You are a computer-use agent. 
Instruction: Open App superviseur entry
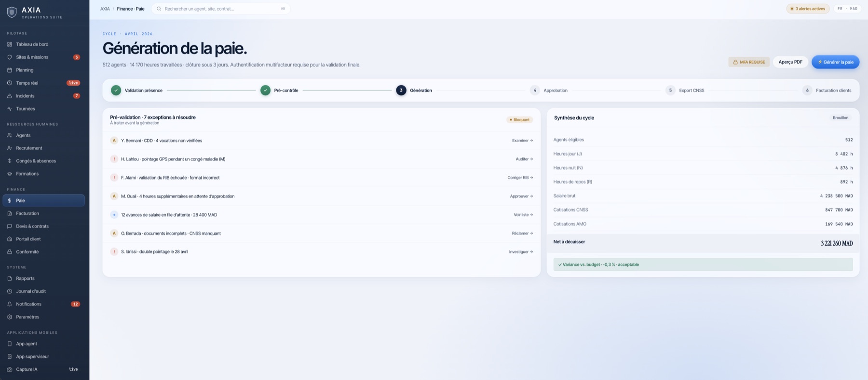pyautogui.click(x=44, y=356)
